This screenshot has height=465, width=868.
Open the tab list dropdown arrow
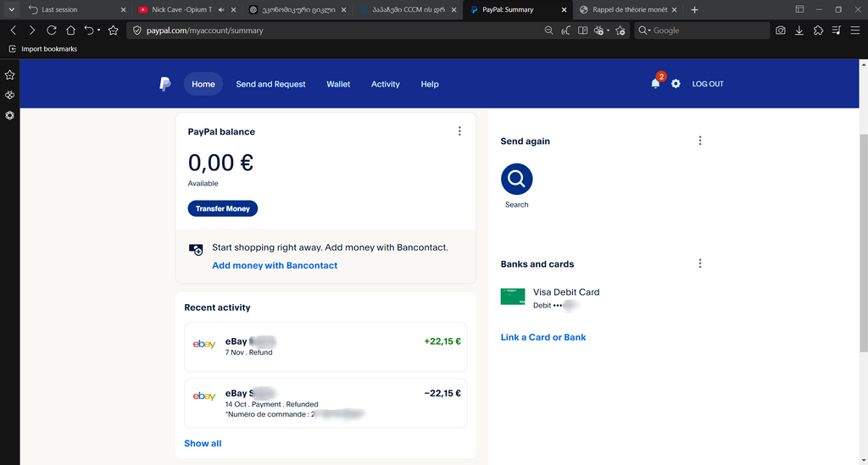[11, 9]
